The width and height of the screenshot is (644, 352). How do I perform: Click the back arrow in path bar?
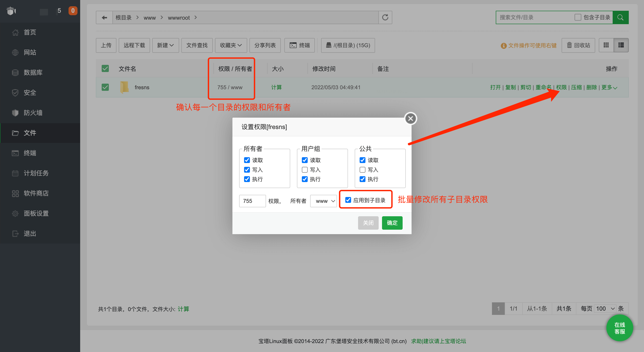[x=104, y=17]
